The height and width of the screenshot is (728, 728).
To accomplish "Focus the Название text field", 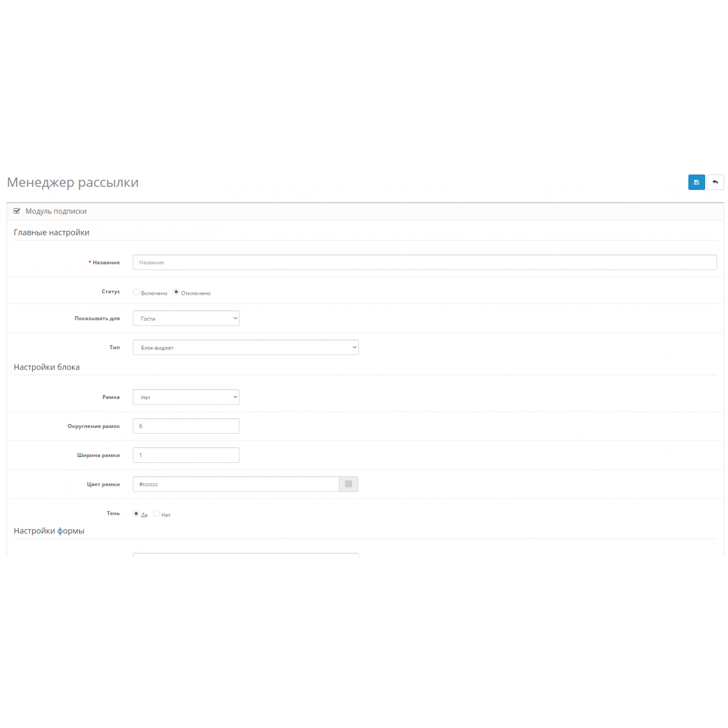I will (424, 263).
